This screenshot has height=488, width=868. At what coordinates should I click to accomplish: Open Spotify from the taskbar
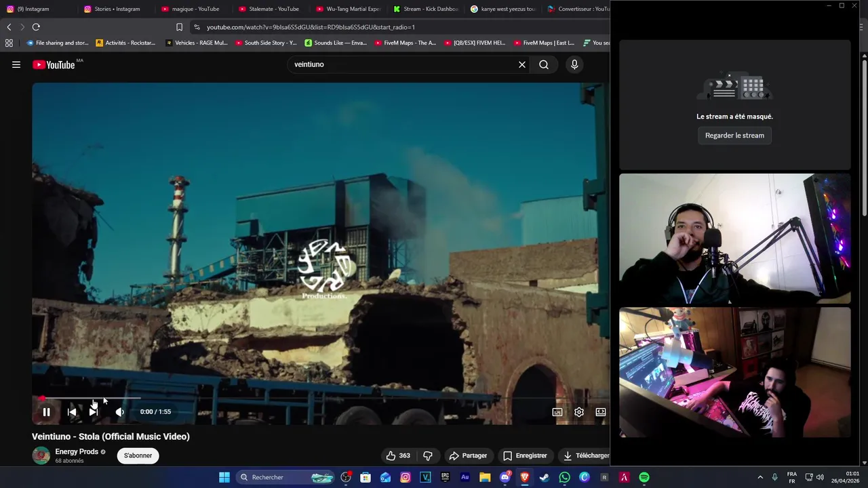point(644,477)
